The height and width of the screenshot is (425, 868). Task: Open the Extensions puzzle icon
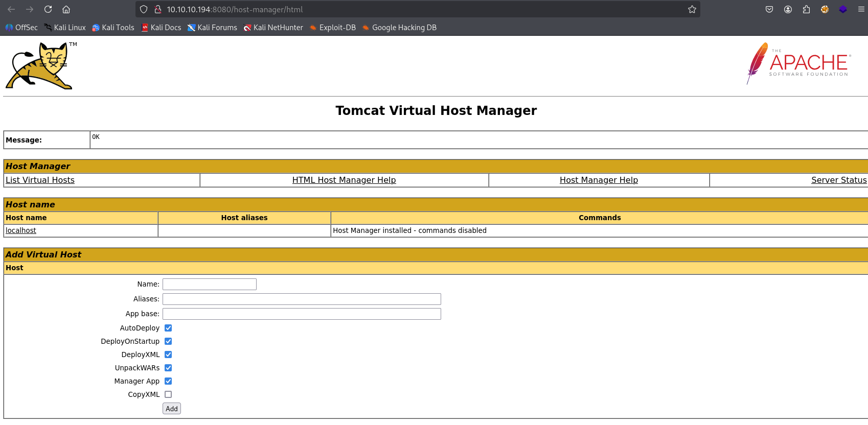(x=806, y=9)
